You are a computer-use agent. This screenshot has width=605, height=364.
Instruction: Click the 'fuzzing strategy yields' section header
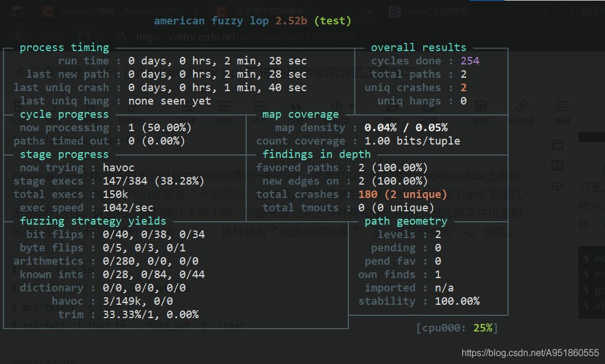pos(93,221)
